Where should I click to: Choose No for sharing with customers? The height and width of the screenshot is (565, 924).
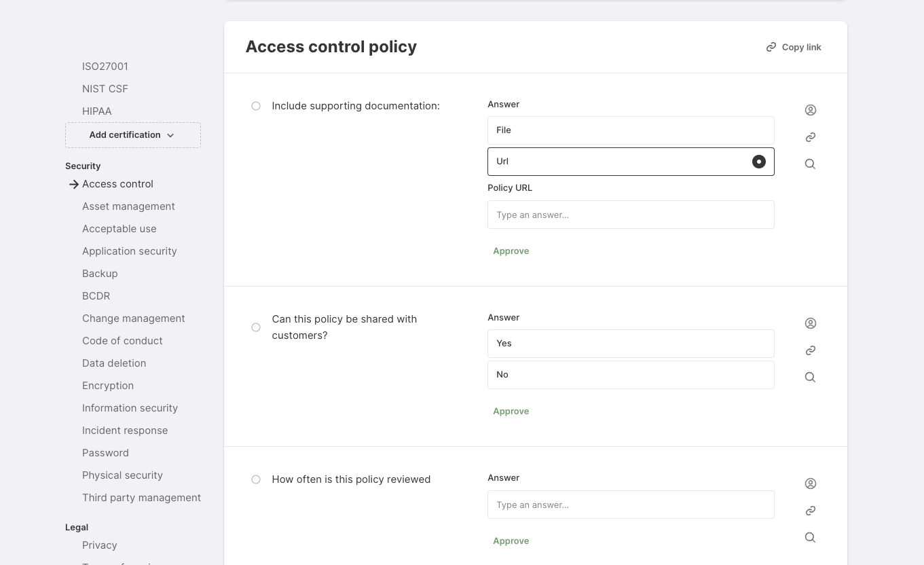click(631, 375)
